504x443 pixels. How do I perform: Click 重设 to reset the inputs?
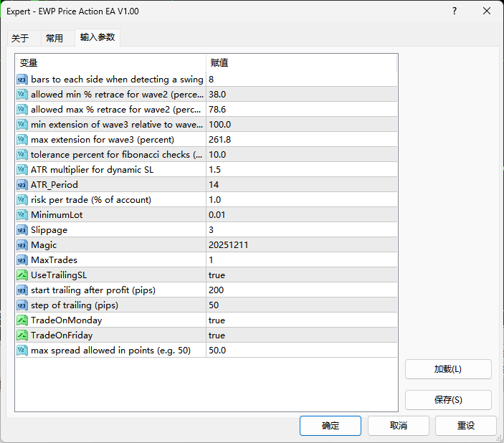(466, 426)
